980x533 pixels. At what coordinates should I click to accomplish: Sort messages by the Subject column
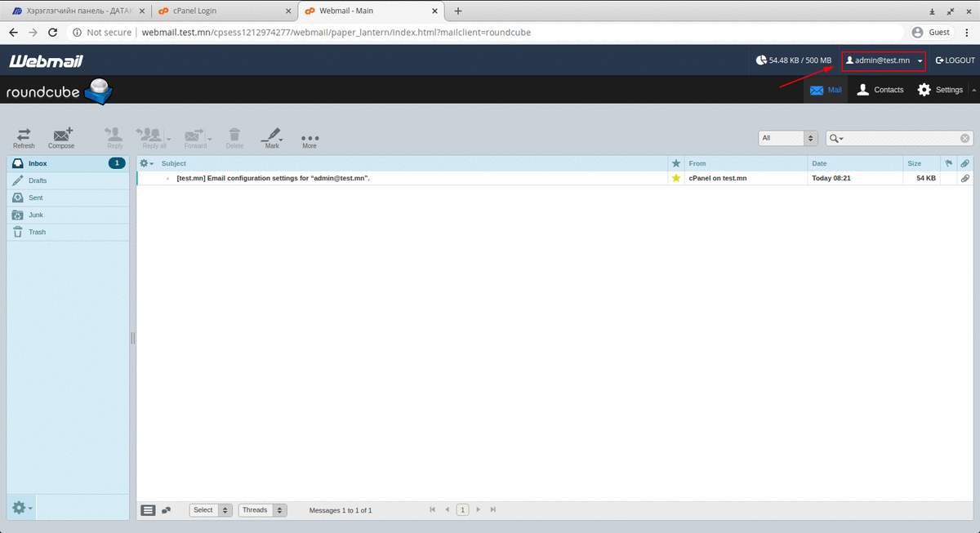point(174,163)
